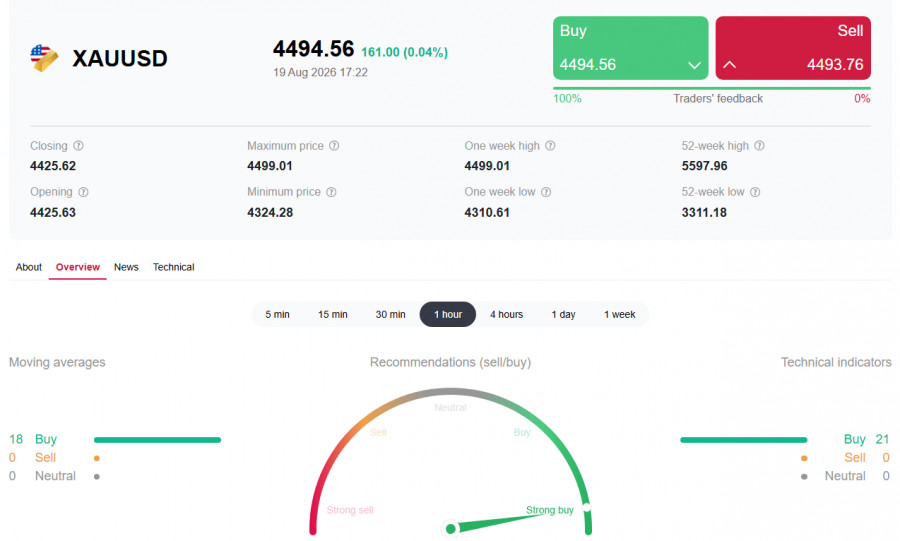Viewport: 900px width, 541px height.
Task: Show info for One week high
Action: (x=550, y=146)
